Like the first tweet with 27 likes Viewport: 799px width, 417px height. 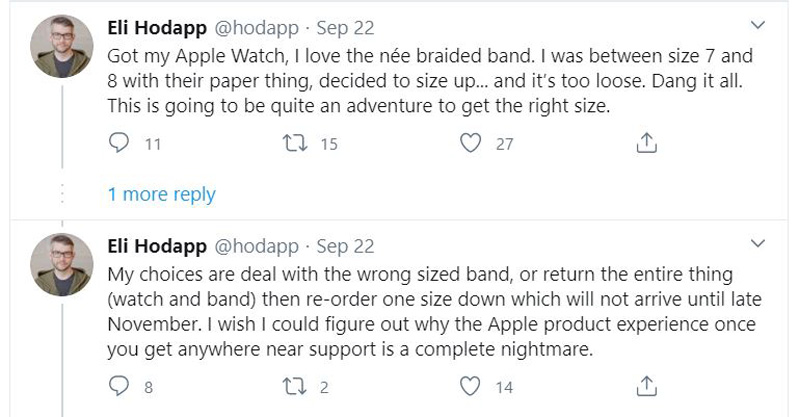471,144
